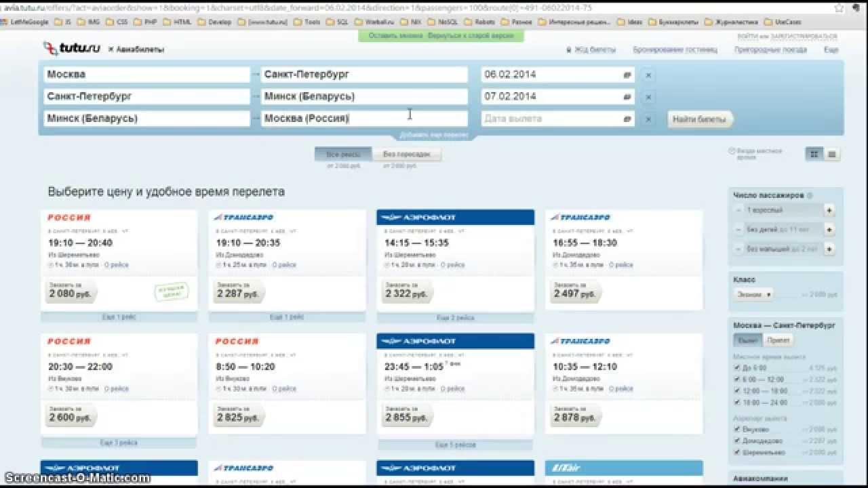868x488 pixels.
Task: Open Пригородные поезда in top navigation
Action: [770, 49]
